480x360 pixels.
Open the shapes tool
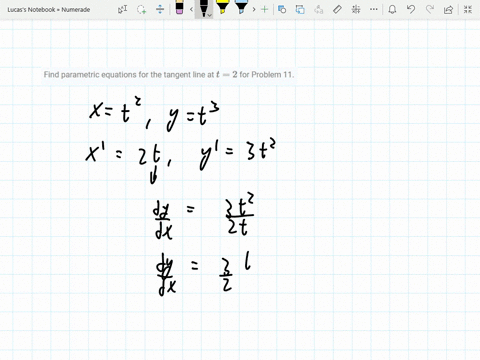click(282, 9)
